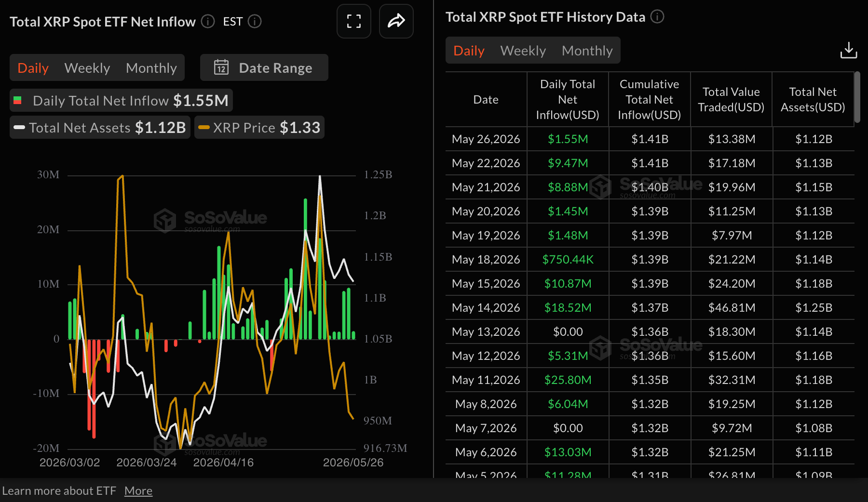Click the calendar icon in Date Range
The width and height of the screenshot is (868, 502).
[221, 67]
